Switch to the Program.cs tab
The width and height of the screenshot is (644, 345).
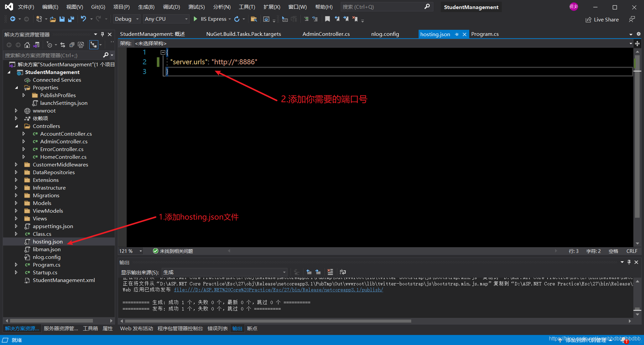(485, 34)
